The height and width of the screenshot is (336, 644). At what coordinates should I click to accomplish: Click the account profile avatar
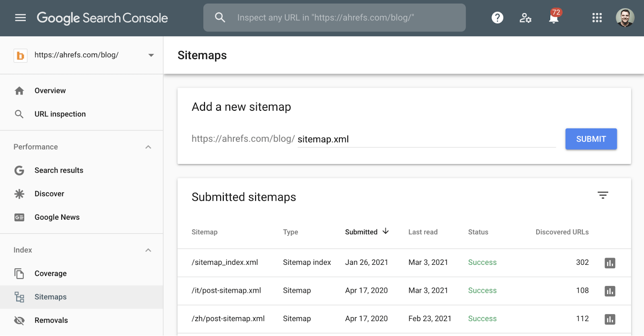(x=625, y=18)
